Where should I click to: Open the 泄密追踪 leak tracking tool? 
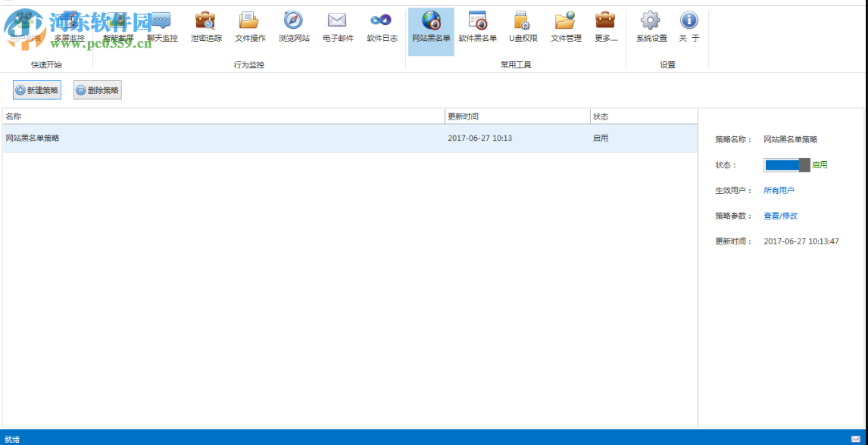pos(206,27)
